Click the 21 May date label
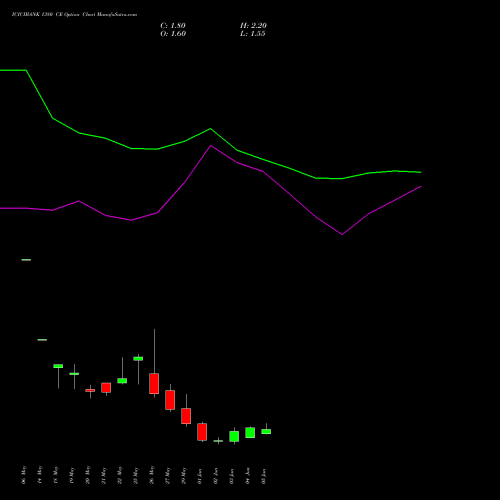Viewport: 500px width, 500px height. pyautogui.click(x=104, y=475)
